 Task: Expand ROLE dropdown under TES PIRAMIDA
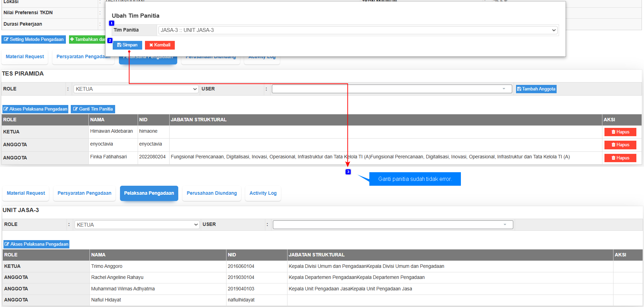(136, 89)
